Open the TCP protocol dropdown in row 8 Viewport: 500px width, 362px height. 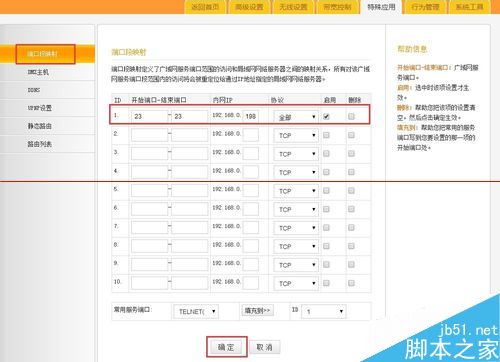pyautogui.click(x=296, y=246)
